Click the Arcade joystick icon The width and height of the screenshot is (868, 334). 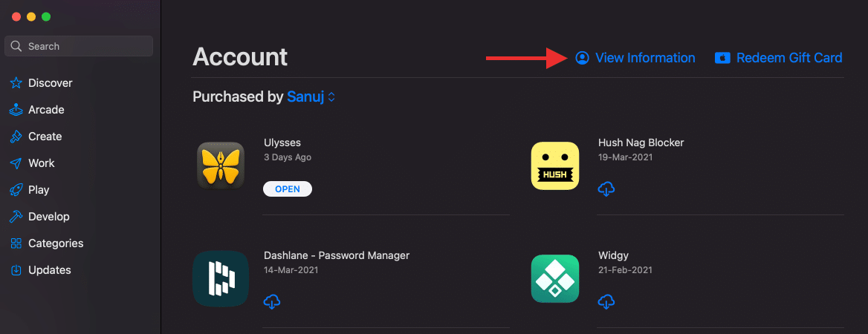(16, 110)
